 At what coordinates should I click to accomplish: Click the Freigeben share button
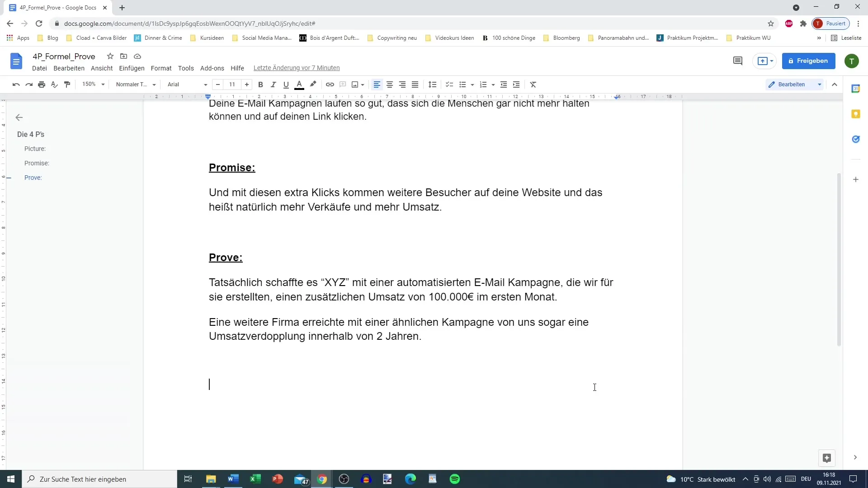[x=808, y=61]
